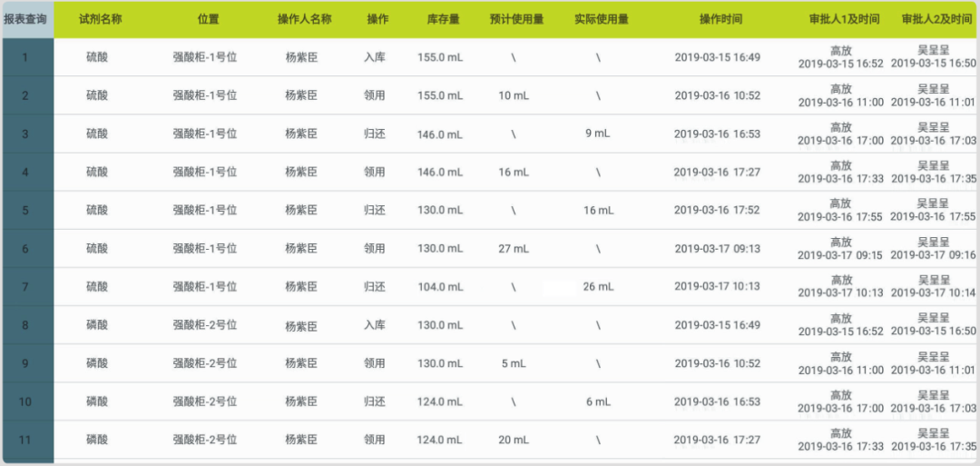Select row number 3

[x=25, y=134]
